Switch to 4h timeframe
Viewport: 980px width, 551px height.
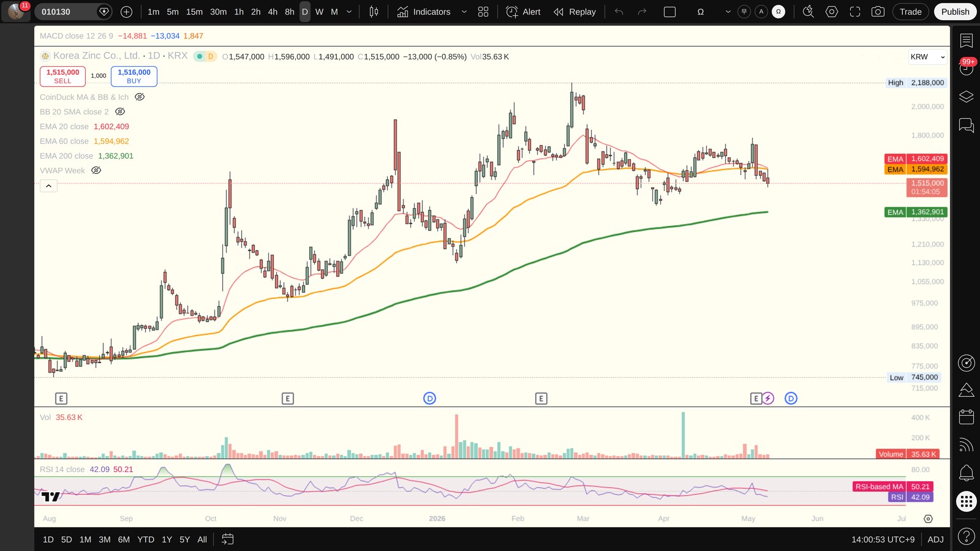coord(273,12)
